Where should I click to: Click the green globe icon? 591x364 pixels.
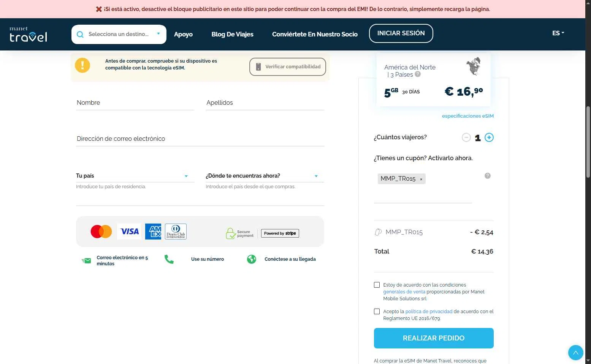click(x=252, y=259)
